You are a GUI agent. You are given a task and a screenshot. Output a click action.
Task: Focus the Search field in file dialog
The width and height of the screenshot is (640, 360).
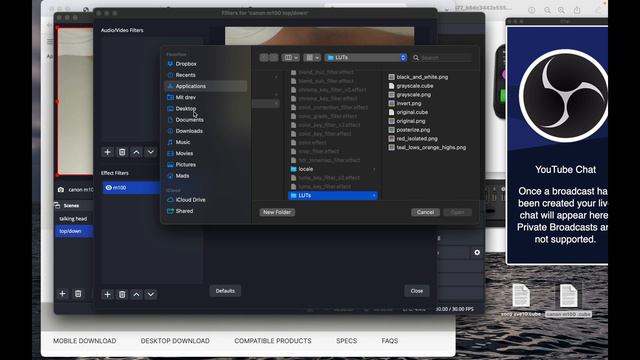(x=442, y=58)
